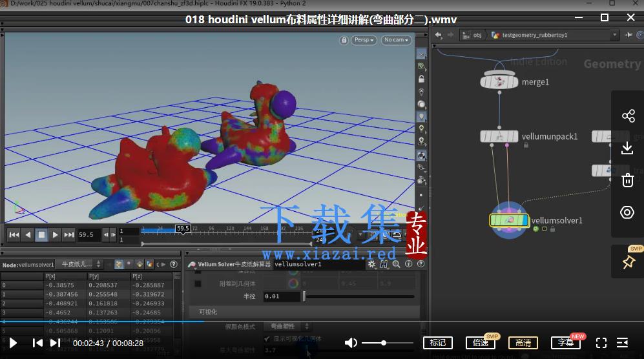Select the merge1 node
The image size is (644, 359).
[499, 82]
